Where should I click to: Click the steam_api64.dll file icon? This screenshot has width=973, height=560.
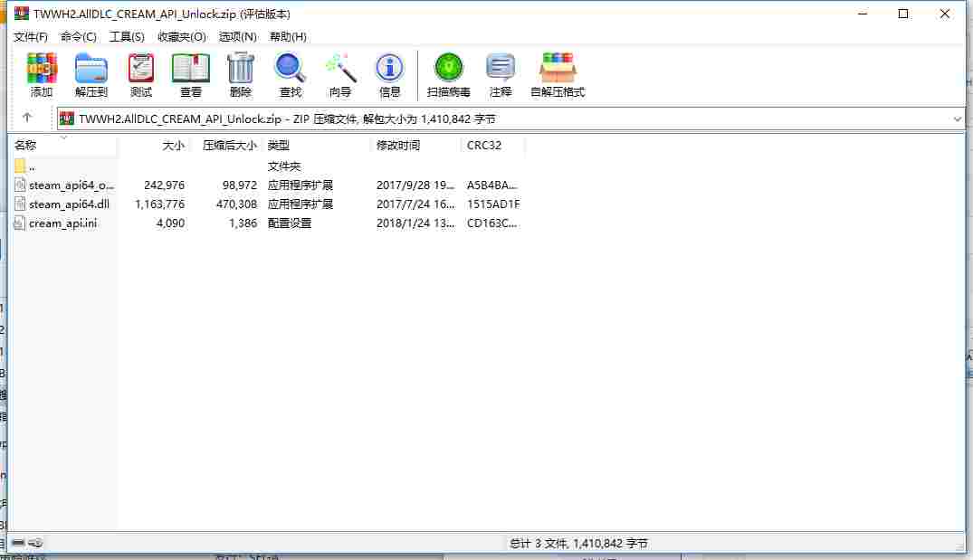tap(20, 204)
